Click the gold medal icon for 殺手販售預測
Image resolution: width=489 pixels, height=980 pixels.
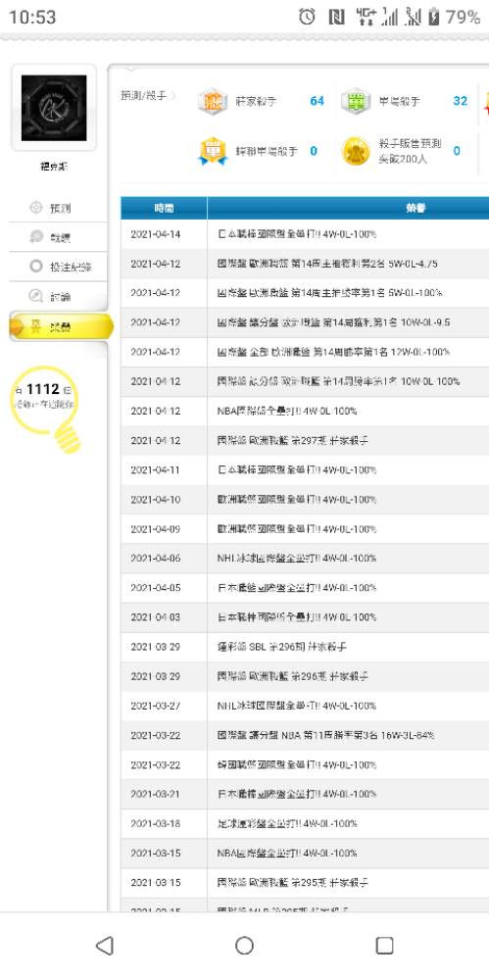pos(356,151)
